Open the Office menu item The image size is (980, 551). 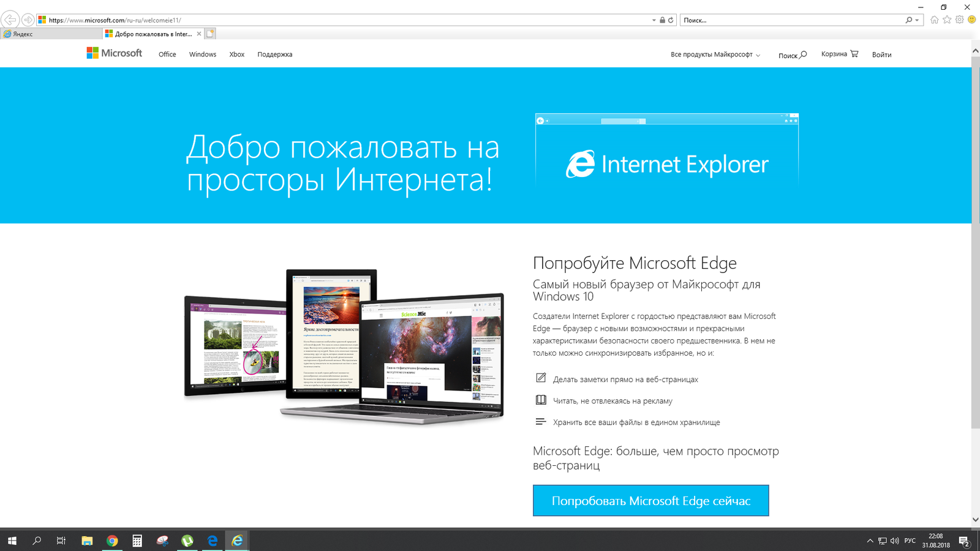tap(167, 54)
